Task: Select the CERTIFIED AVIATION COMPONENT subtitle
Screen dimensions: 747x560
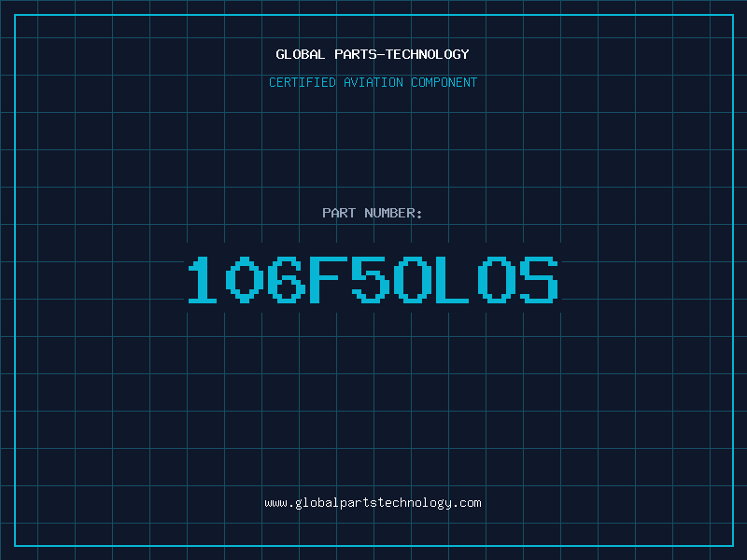Action: point(373,82)
